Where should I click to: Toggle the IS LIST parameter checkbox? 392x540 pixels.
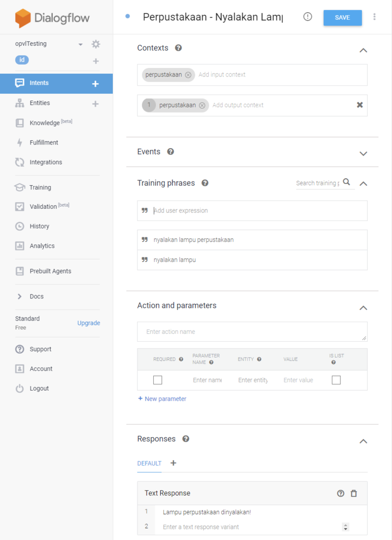tap(336, 380)
